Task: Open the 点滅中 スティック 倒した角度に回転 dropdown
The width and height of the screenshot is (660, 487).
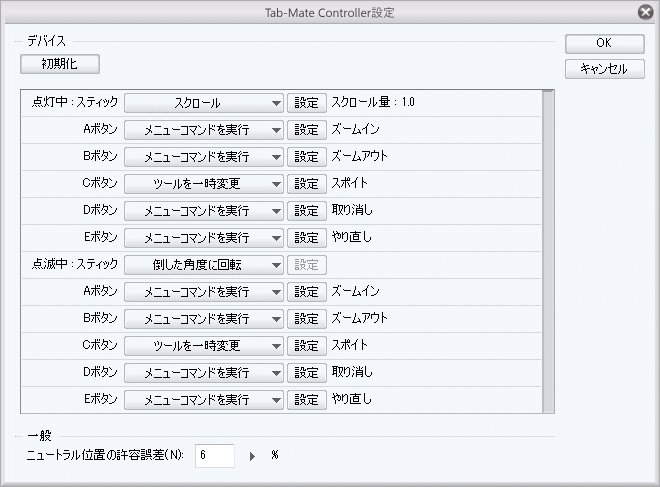Action: [x=204, y=265]
